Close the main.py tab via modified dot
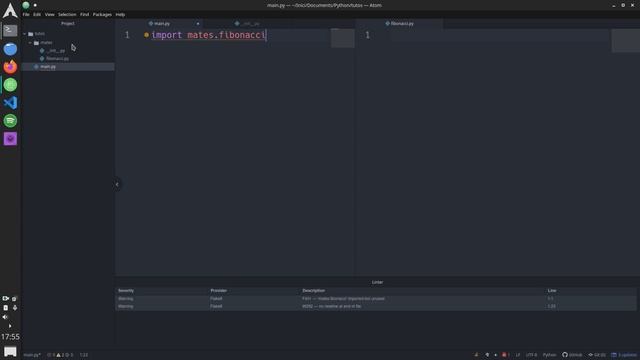 [198, 24]
